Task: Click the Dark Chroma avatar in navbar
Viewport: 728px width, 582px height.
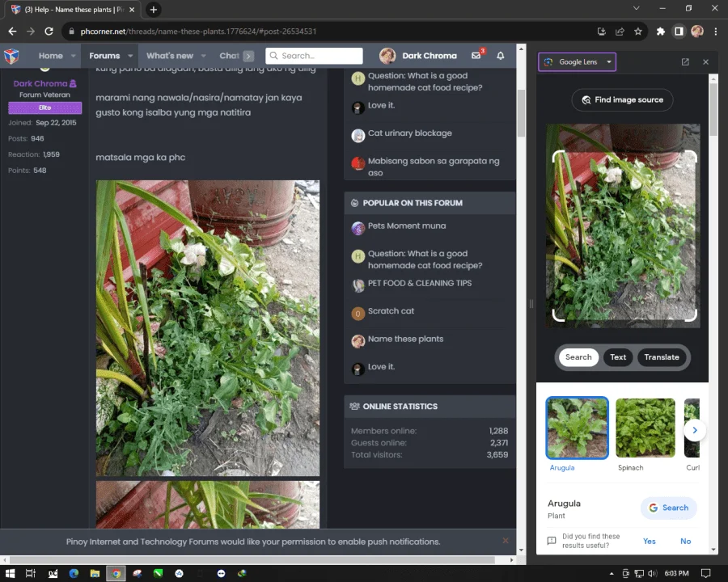Action: click(x=387, y=56)
